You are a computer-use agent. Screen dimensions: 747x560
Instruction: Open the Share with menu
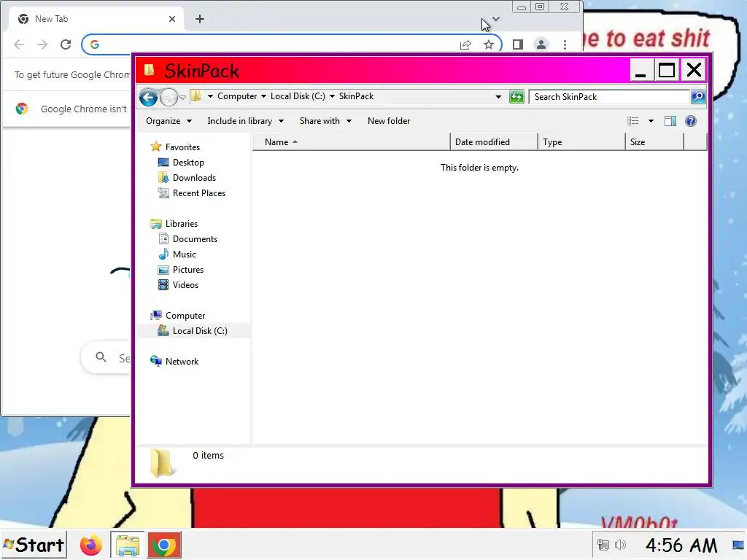[x=325, y=121]
